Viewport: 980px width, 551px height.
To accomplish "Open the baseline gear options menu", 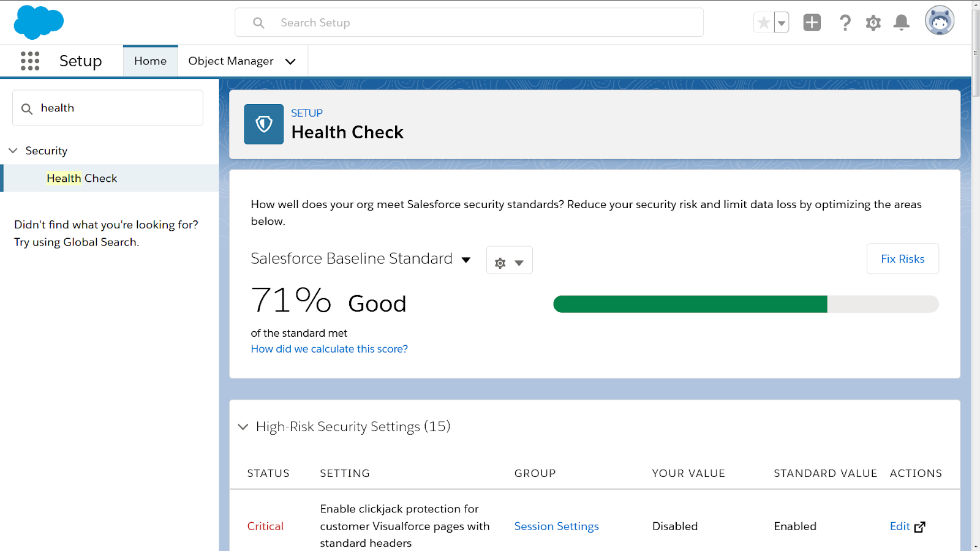I will 510,260.
